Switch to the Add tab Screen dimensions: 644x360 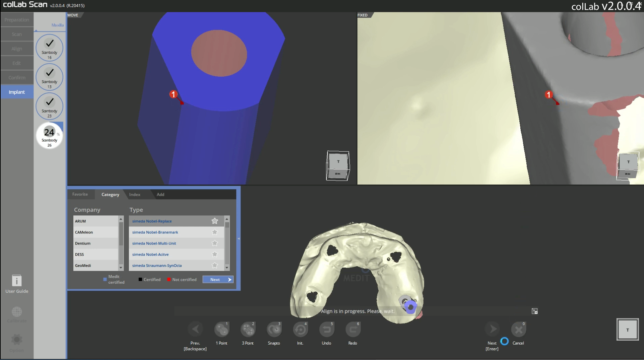[160, 194]
